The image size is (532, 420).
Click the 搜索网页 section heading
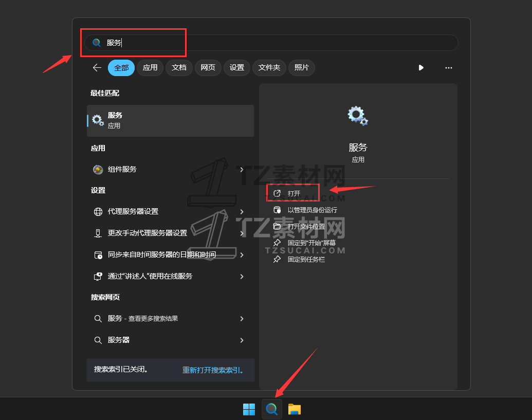pos(105,297)
